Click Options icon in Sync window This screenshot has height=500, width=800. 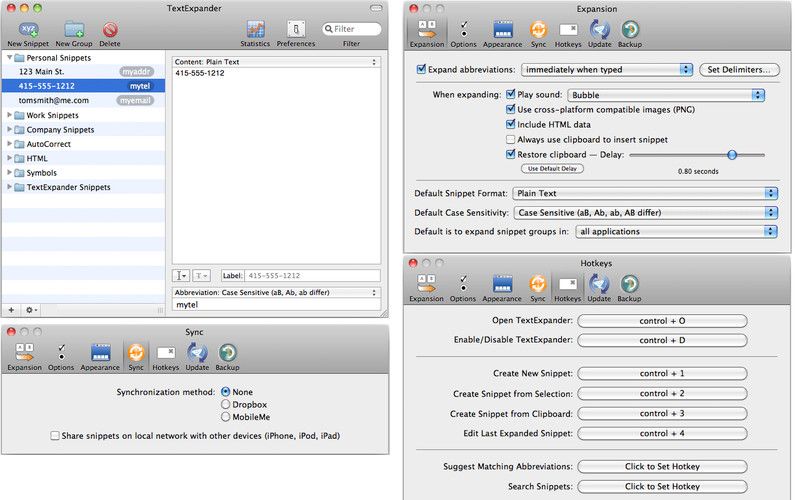click(61, 353)
